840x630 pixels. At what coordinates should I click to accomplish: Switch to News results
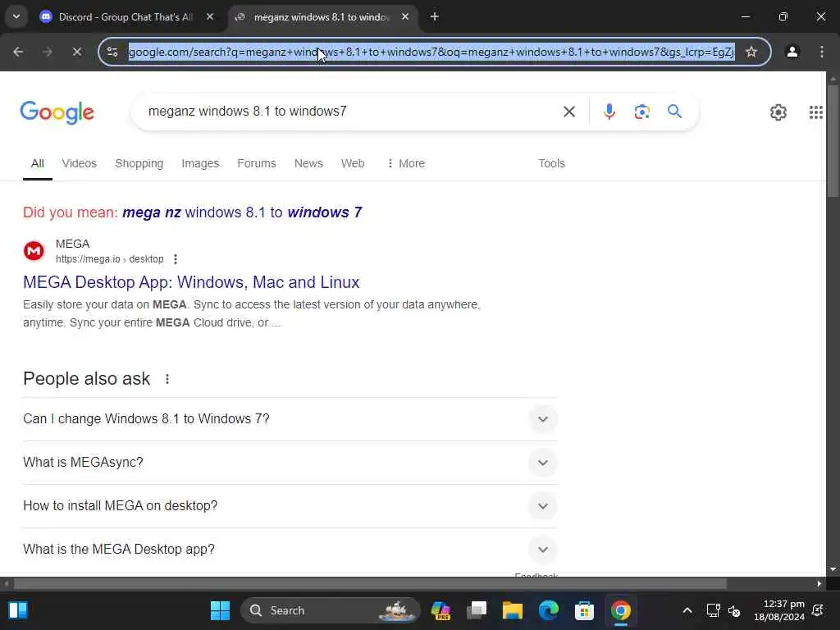[x=308, y=163]
